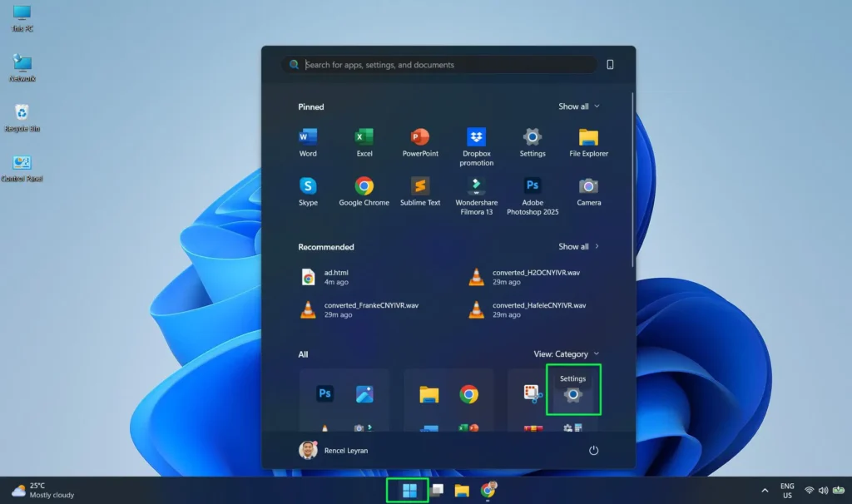The height and width of the screenshot is (504, 852).
Task: Open the volume control in system tray
Action: click(x=824, y=490)
